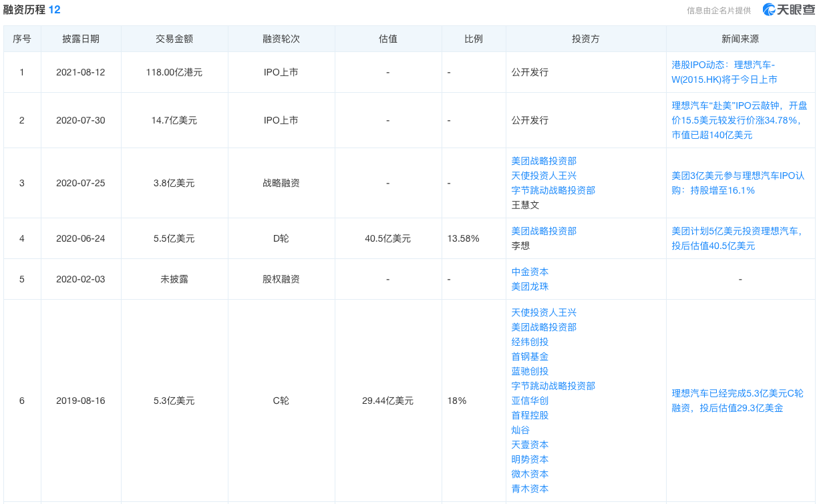819x504 pixels.
Task: Select the round cell D轮
Action: (x=281, y=238)
